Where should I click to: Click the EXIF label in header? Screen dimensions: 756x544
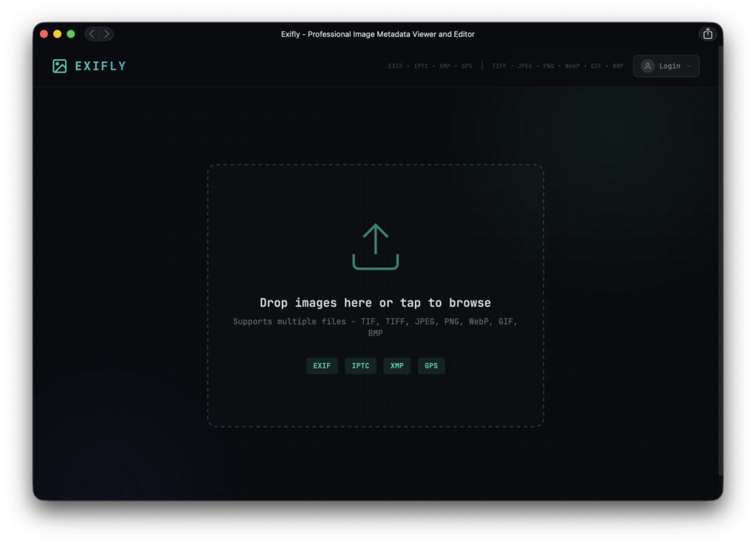[x=396, y=66]
